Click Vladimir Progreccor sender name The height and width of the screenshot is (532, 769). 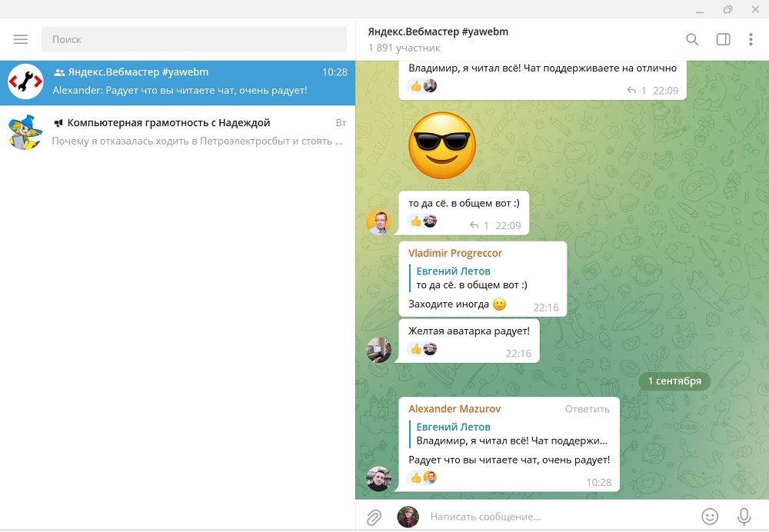[x=455, y=253]
